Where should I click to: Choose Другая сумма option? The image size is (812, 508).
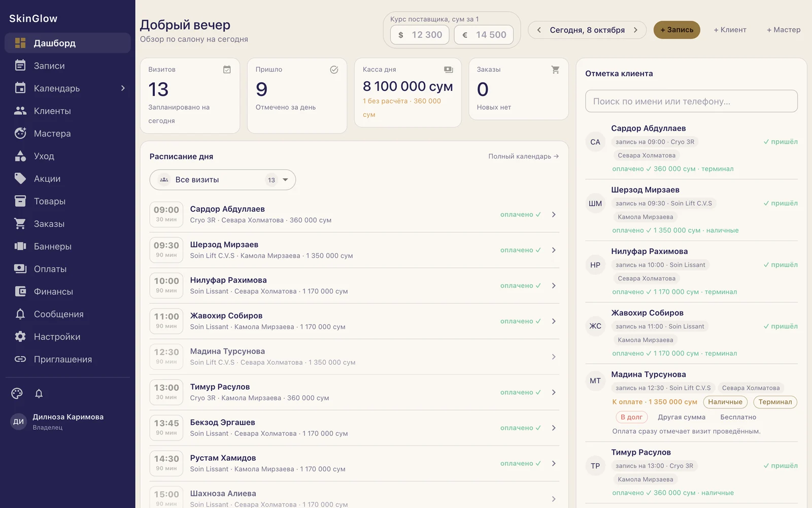tap(682, 417)
